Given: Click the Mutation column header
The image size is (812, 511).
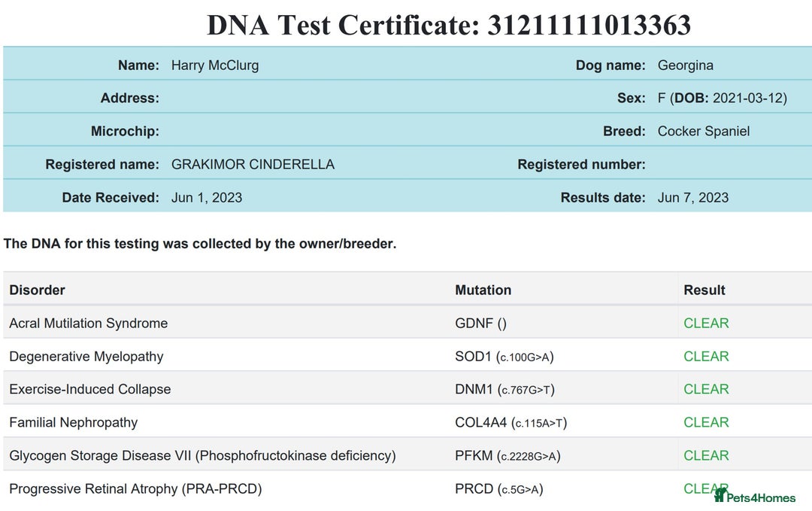Looking at the screenshot, I should tap(483, 290).
